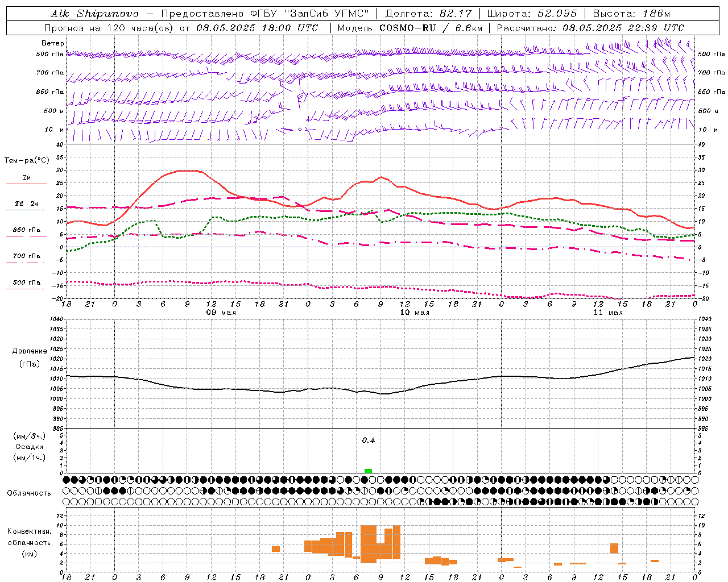Click the tallest orange convective cloud bar
The height and width of the screenshot is (582, 728).
369,544
